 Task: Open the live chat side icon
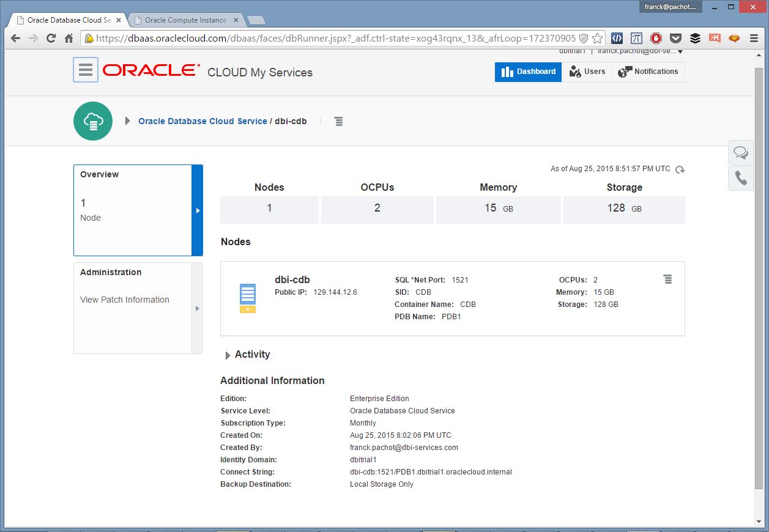(x=741, y=152)
